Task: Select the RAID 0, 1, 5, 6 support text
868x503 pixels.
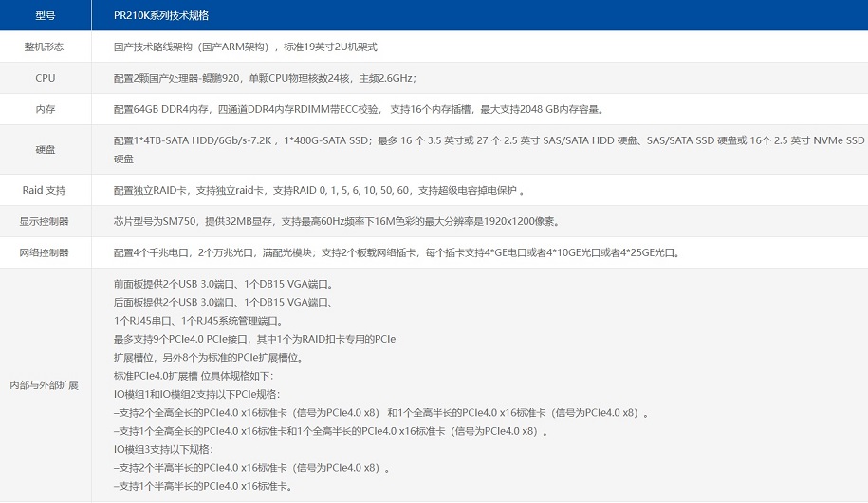Action: (319, 190)
